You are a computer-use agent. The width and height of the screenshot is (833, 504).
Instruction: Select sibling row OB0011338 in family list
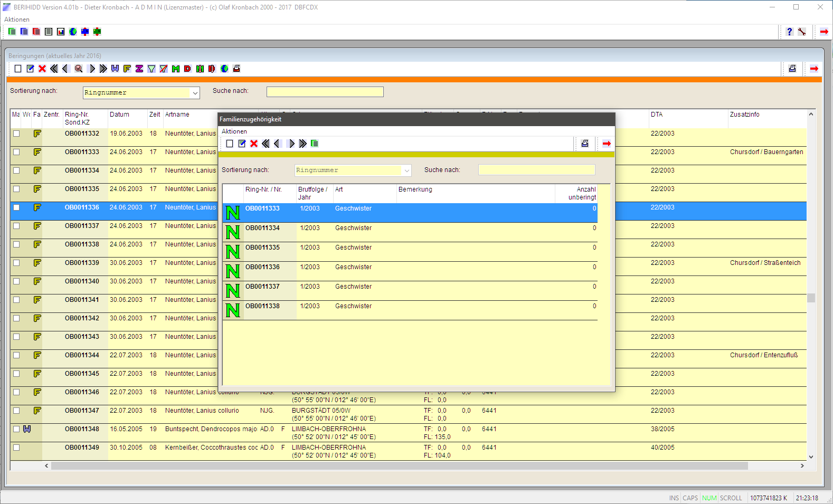coord(410,310)
